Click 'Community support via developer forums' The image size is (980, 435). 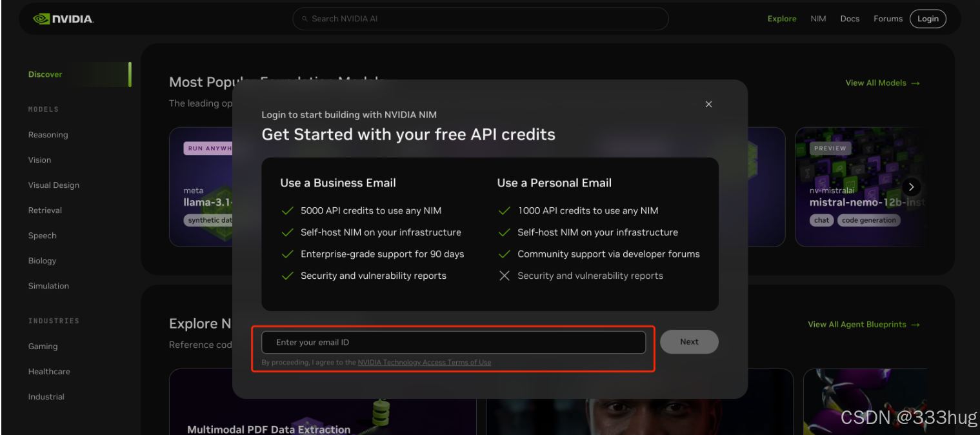[608, 254]
